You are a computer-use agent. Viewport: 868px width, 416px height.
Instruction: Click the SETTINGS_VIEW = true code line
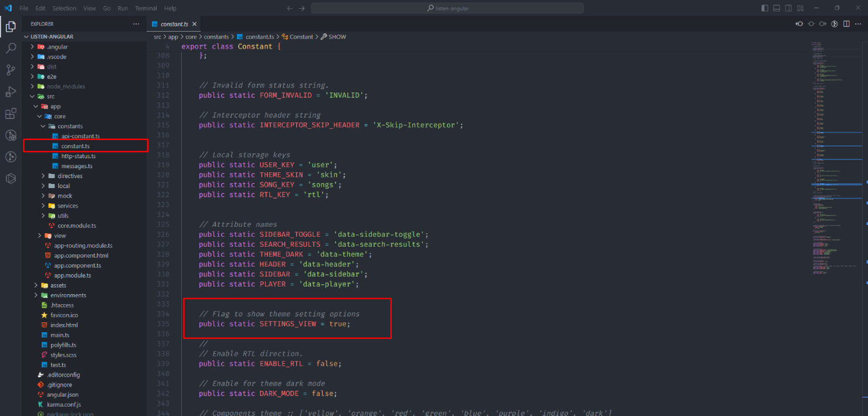point(274,324)
